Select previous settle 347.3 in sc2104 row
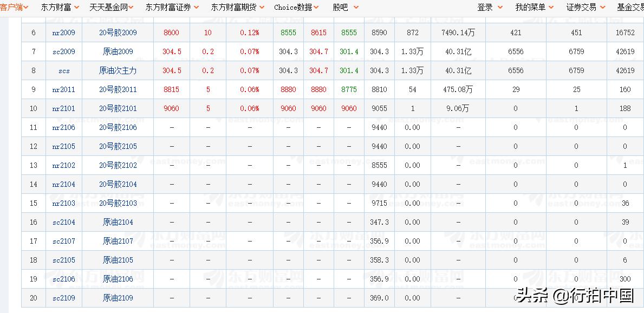Image resolution: width=644 pixels, height=313 pixels. [379, 222]
